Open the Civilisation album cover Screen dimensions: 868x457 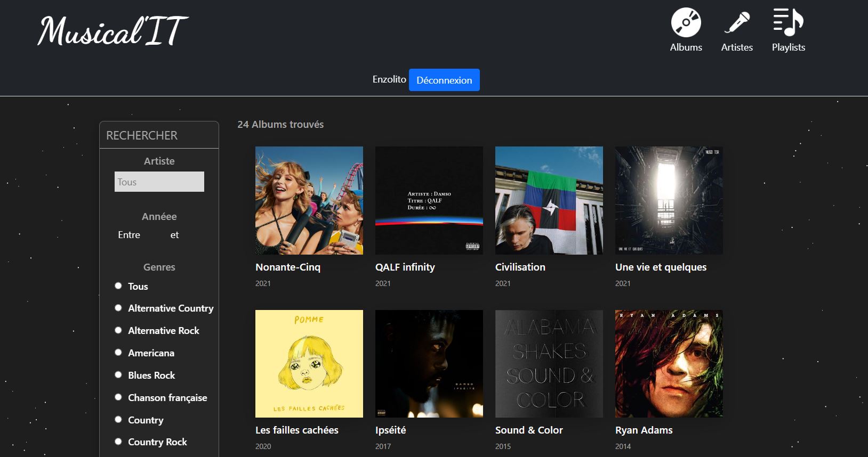[x=549, y=200]
